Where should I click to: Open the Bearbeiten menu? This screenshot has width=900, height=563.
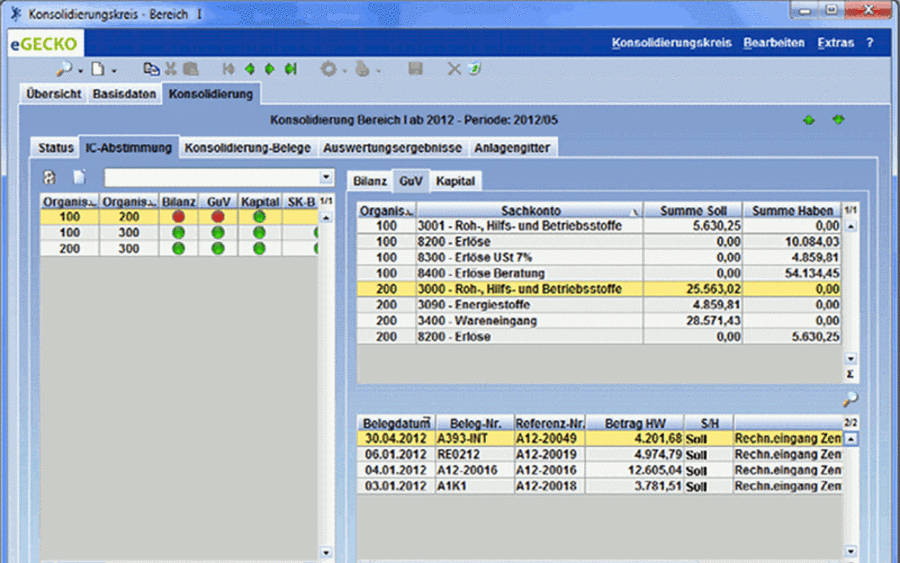[774, 43]
